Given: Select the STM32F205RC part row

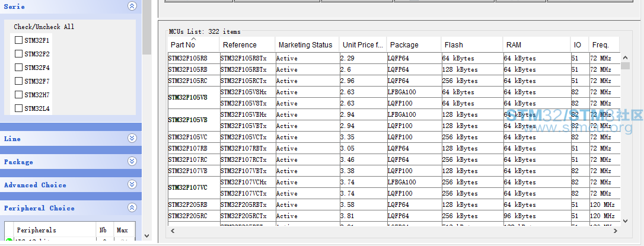Looking at the screenshot, I should pyautogui.click(x=394, y=216).
